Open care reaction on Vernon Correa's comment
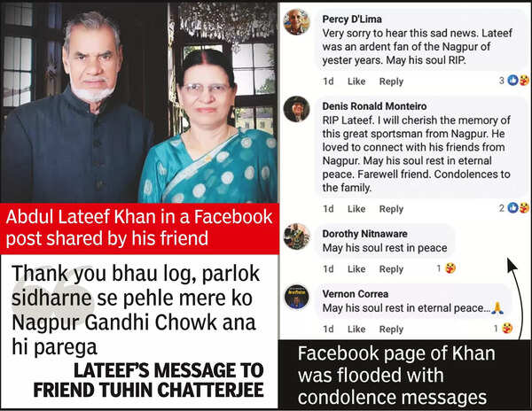The width and height of the screenshot is (532, 411). coord(504,328)
